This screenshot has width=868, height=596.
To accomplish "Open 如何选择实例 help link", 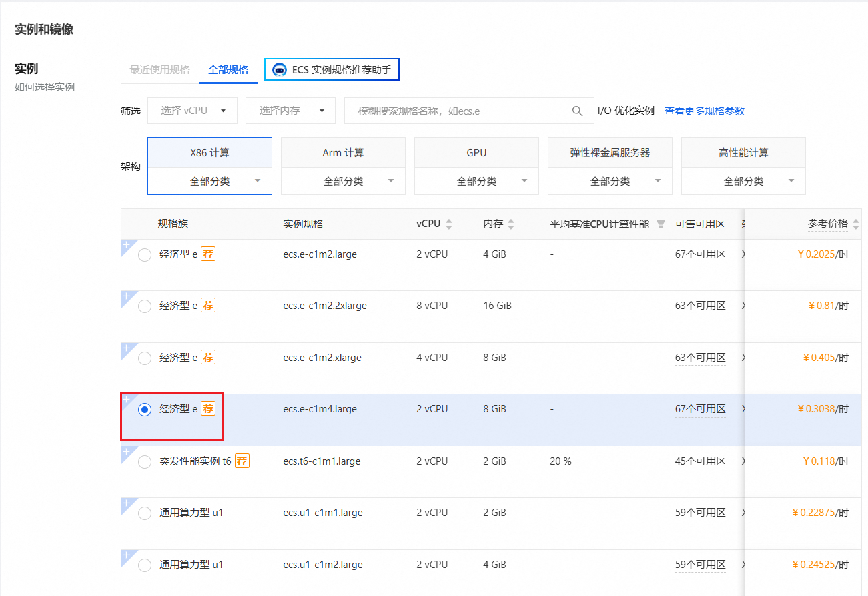I will (x=45, y=87).
